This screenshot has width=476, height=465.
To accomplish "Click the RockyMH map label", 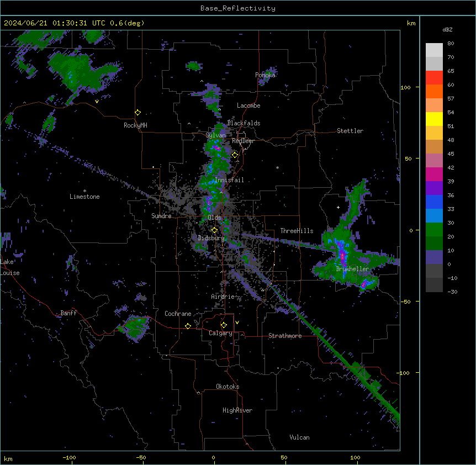I will pos(135,125).
